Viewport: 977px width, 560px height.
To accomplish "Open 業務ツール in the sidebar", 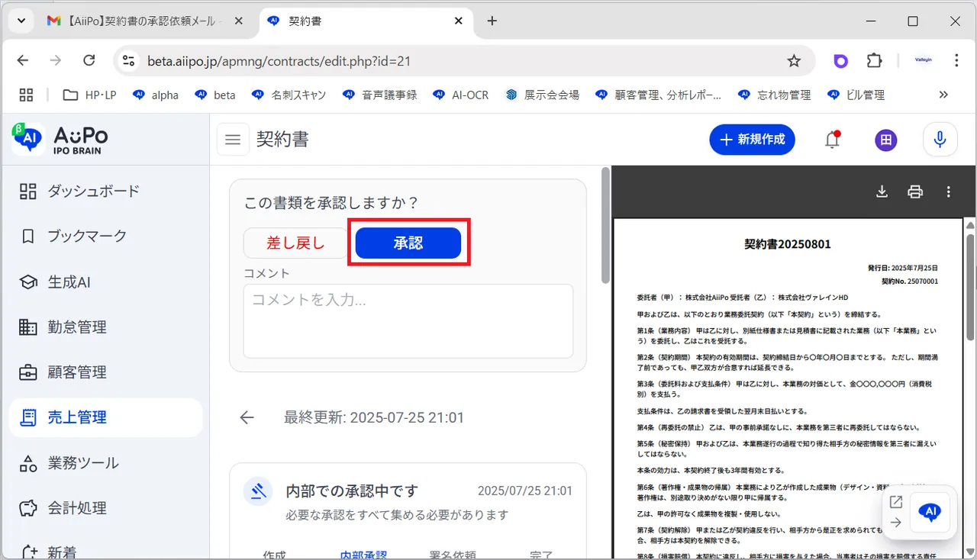I will point(105,463).
